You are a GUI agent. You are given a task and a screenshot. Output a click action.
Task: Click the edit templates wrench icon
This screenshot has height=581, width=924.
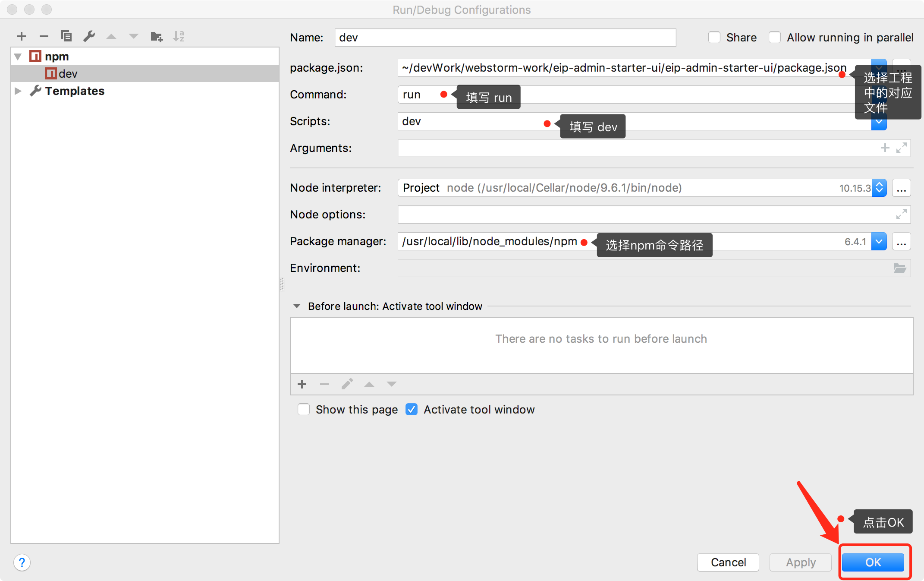(89, 36)
